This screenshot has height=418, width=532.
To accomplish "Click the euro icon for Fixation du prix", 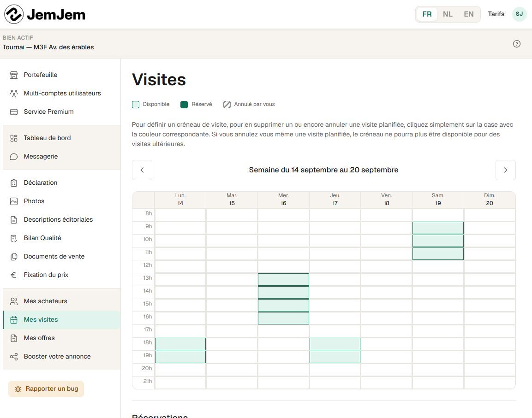I will pyautogui.click(x=13, y=275).
